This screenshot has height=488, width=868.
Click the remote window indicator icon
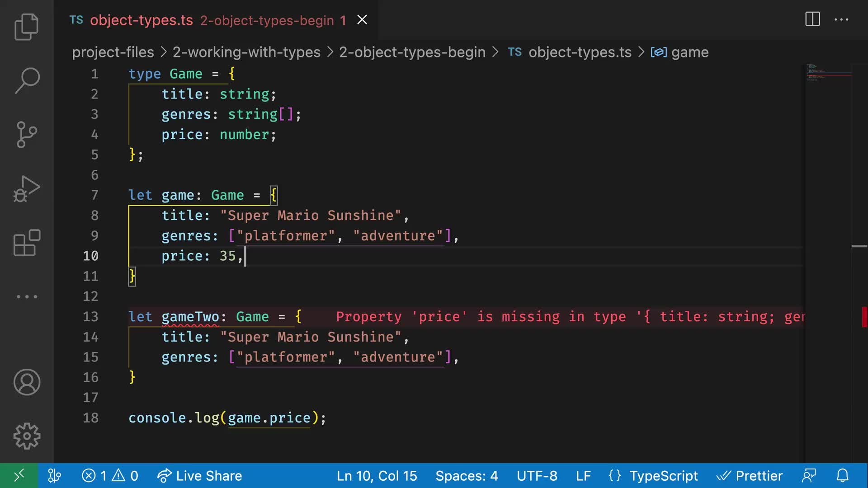point(19,475)
